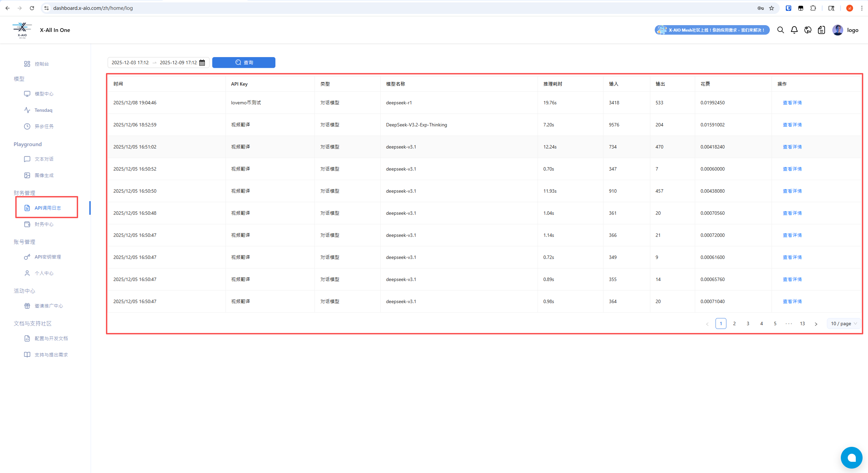Click the search magnifier icon in header
The image size is (868, 473).
pyautogui.click(x=780, y=30)
